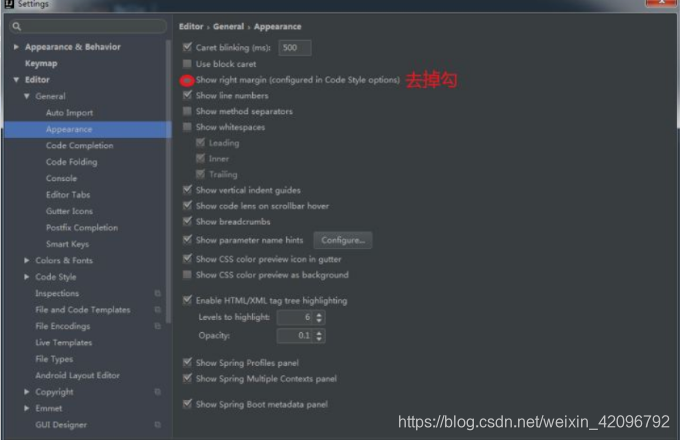Disable Show breadcrumbs checkbox
The image size is (680, 441).
pyautogui.click(x=187, y=222)
